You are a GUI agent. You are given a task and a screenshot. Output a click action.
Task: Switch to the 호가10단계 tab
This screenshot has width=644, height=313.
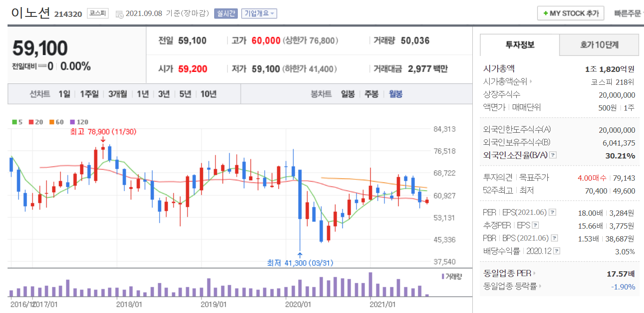pyautogui.click(x=599, y=44)
